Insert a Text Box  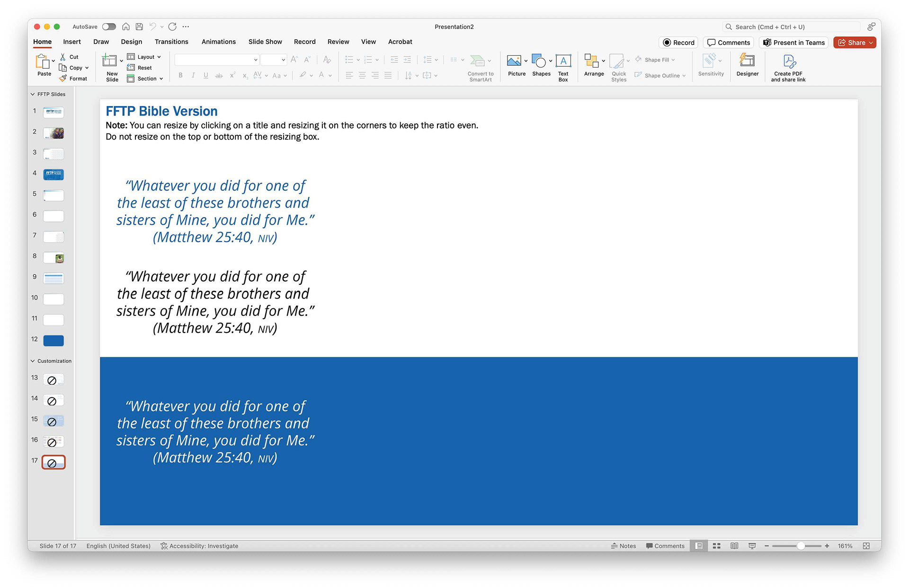(563, 61)
